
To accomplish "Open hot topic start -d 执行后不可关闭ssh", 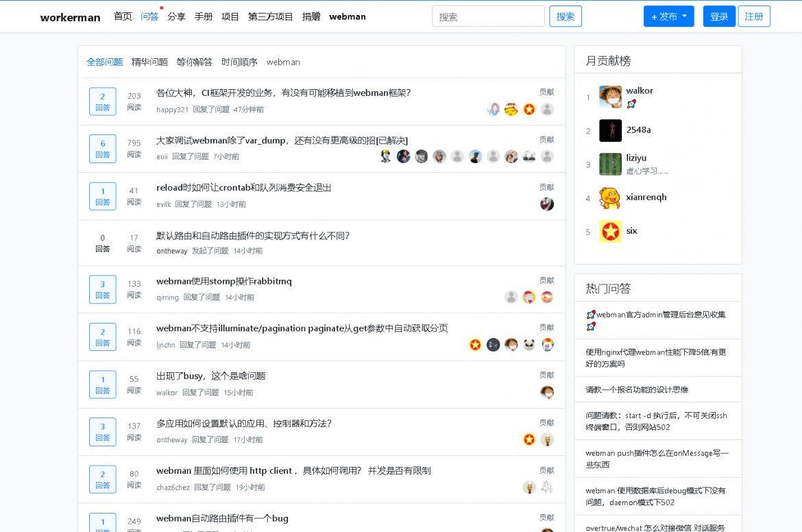I will 656,421.
